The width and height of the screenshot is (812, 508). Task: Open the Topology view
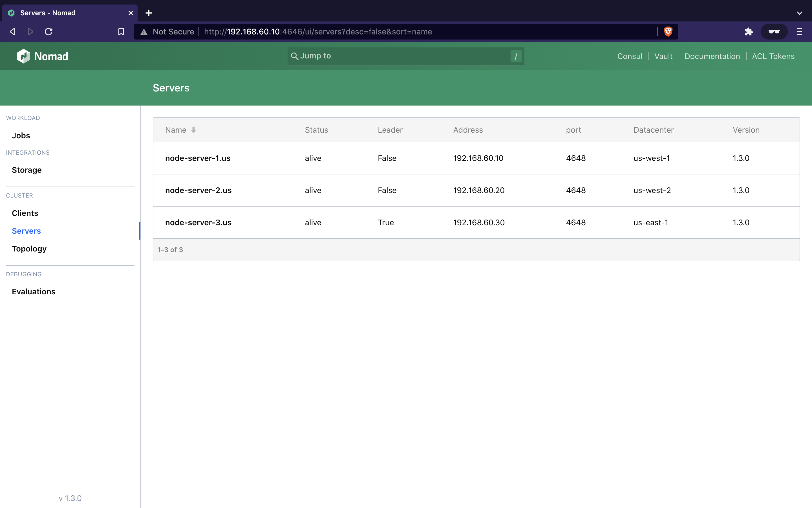pyautogui.click(x=29, y=249)
